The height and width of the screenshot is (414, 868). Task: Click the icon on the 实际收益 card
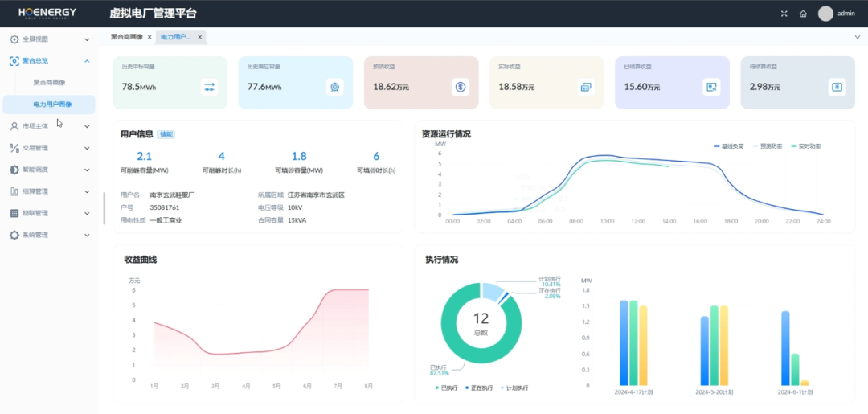585,87
